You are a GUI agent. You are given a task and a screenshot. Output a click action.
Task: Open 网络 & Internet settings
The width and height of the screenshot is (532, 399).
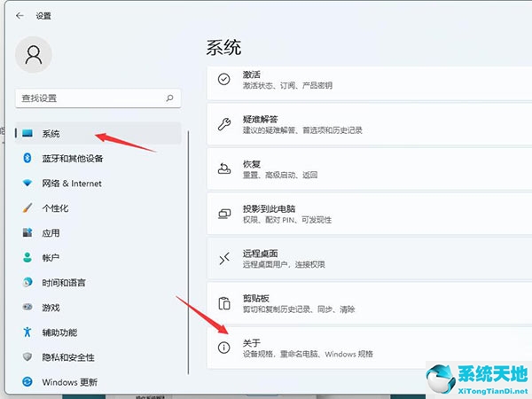point(72,184)
